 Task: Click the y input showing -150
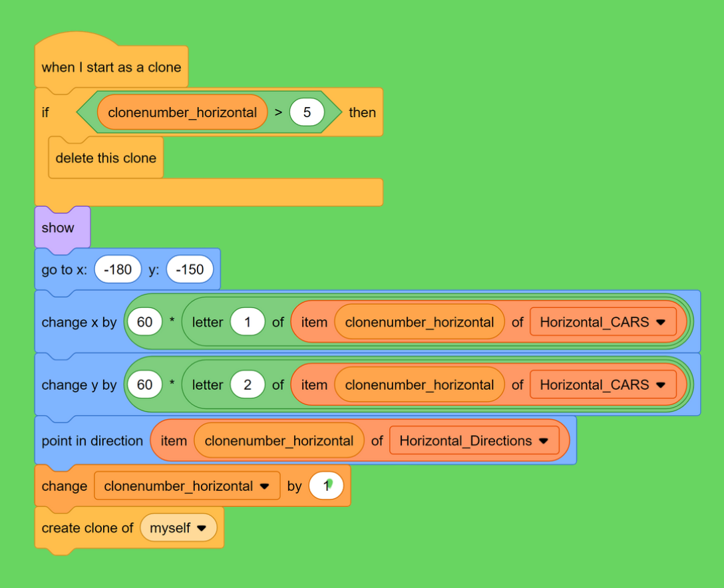(190, 270)
